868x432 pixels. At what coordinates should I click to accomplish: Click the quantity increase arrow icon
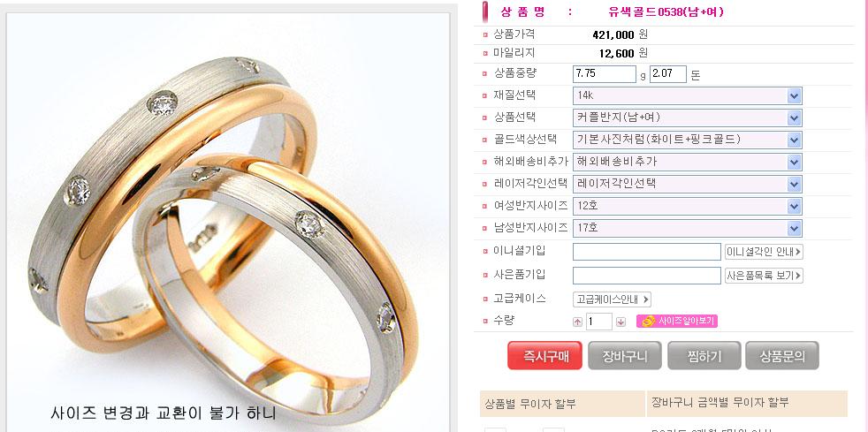pyautogui.click(x=577, y=322)
